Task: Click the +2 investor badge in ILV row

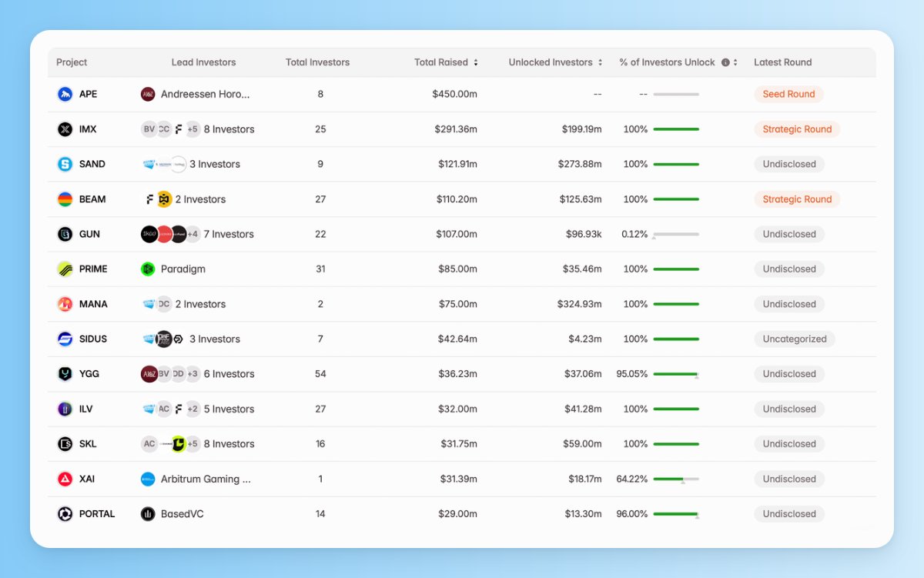Action: [192, 409]
